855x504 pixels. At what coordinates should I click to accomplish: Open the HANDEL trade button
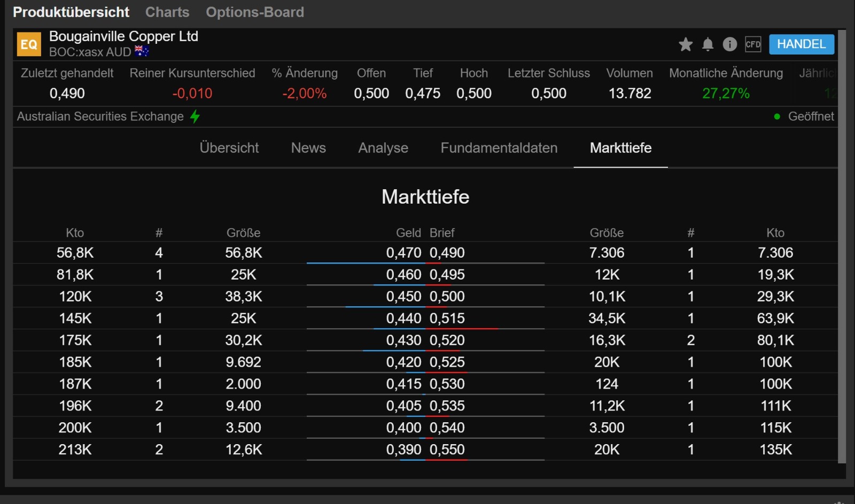pyautogui.click(x=801, y=44)
